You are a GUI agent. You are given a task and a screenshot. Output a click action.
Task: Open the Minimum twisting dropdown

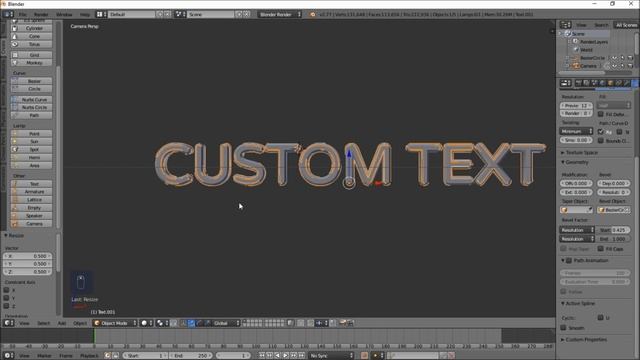point(576,131)
